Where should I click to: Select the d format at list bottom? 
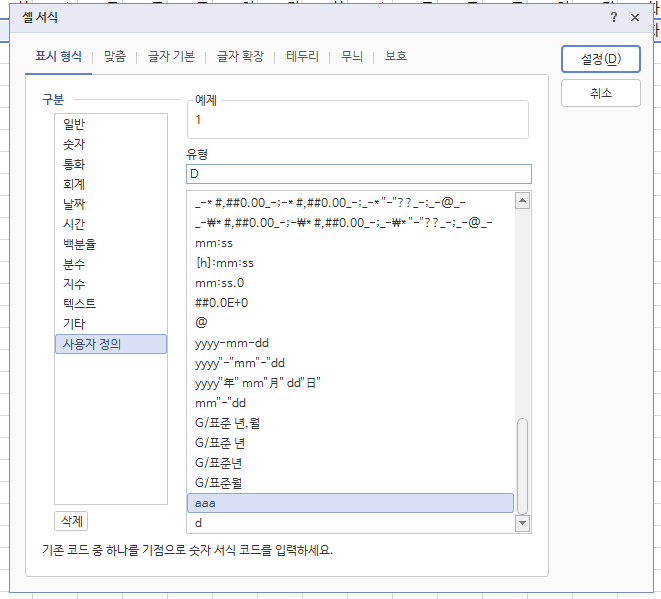(x=350, y=523)
